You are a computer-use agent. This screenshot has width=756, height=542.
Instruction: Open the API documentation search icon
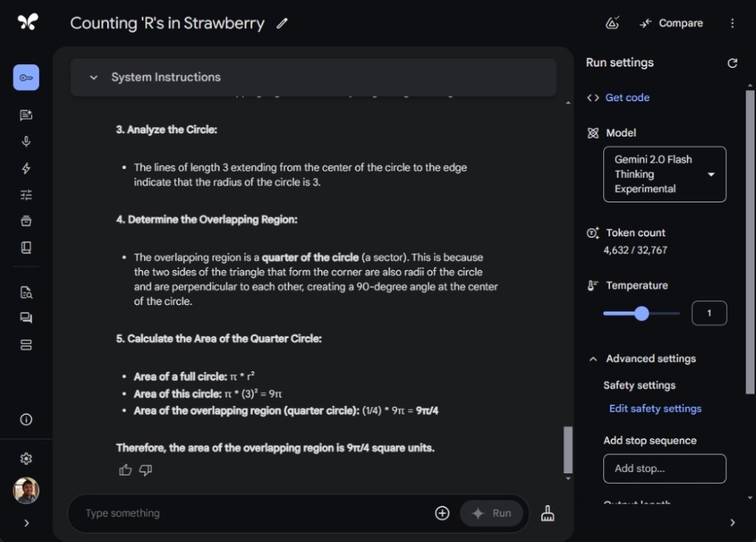26,292
